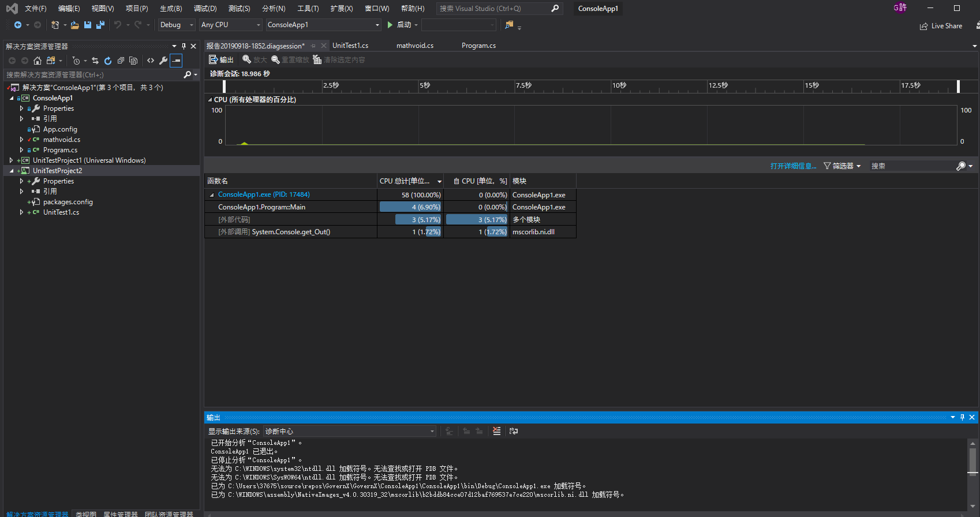Open the Edit (编辑) menu

69,9
